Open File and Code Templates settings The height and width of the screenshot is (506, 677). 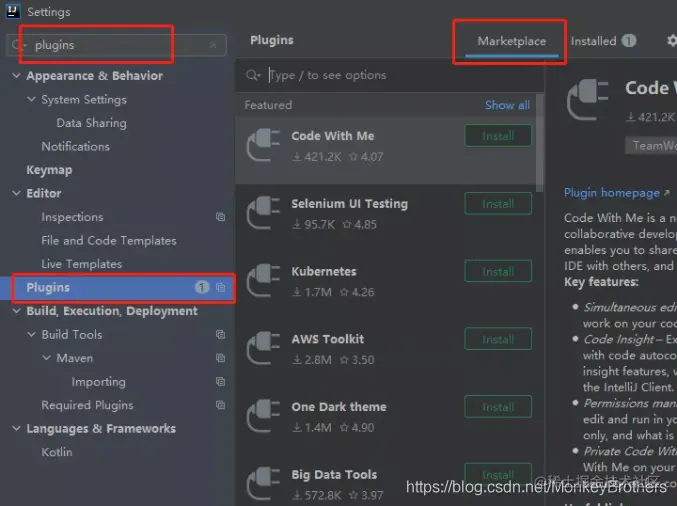tap(109, 240)
